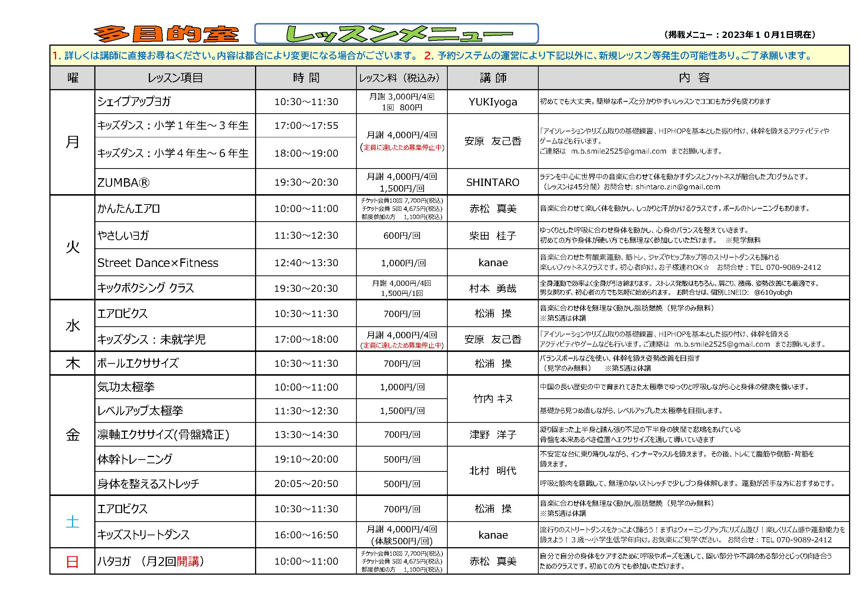The height and width of the screenshot is (614, 868).
Task: Click the レベルアップ太極拳 lesson name
Action: point(140,411)
